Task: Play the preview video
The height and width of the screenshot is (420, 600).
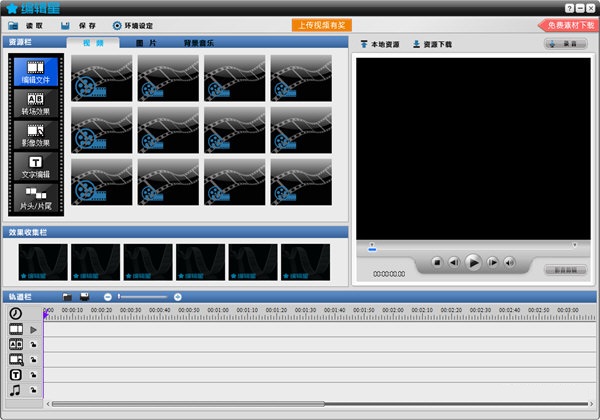Action: (x=473, y=262)
